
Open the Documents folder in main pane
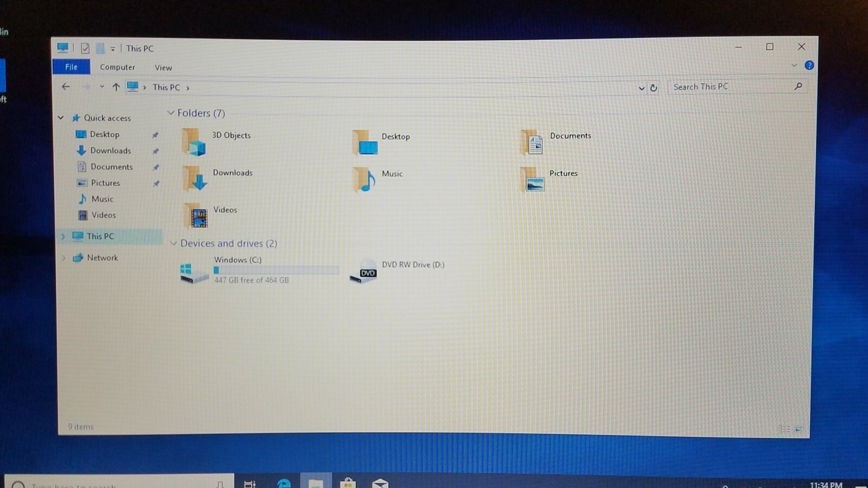pyautogui.click(x=556, y=142)
